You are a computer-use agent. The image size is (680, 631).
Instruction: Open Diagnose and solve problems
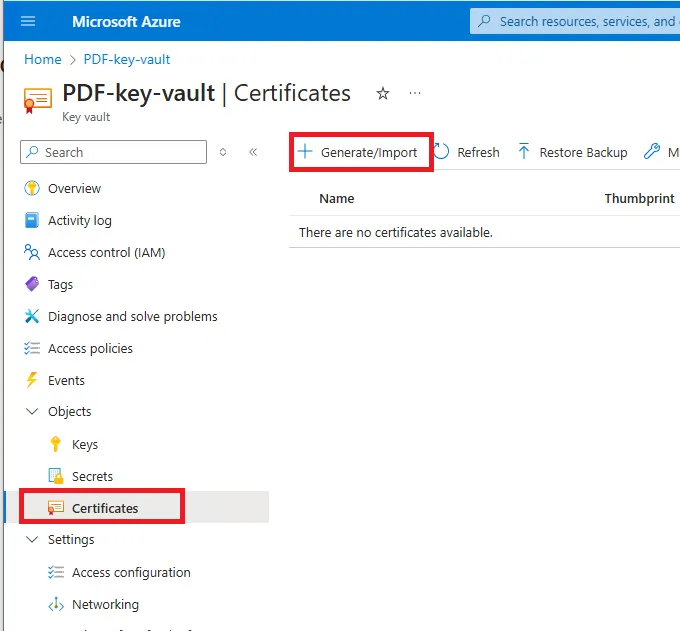pos(132,317)
